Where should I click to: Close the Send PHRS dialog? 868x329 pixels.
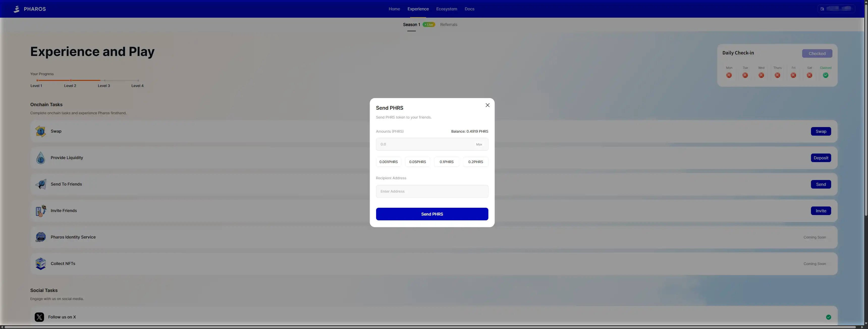(x=487, y=105)
